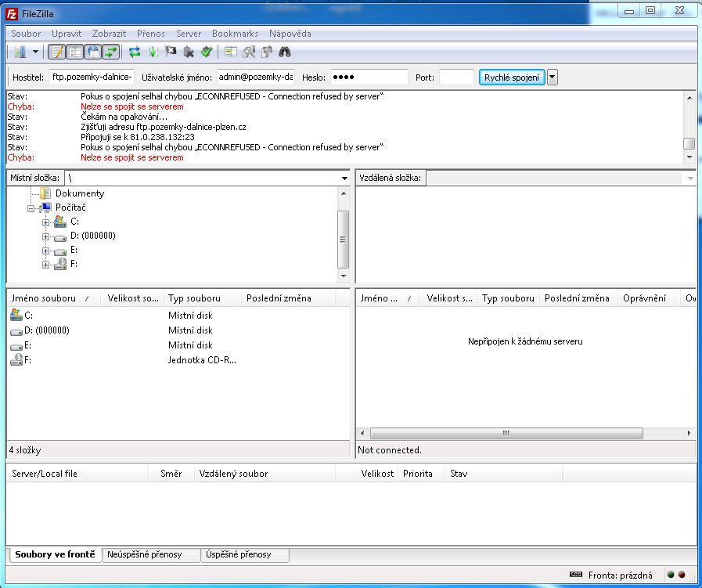Screen dimensions: 702x588
Task: Toggle the message log display
Action: tap(57, 52)
